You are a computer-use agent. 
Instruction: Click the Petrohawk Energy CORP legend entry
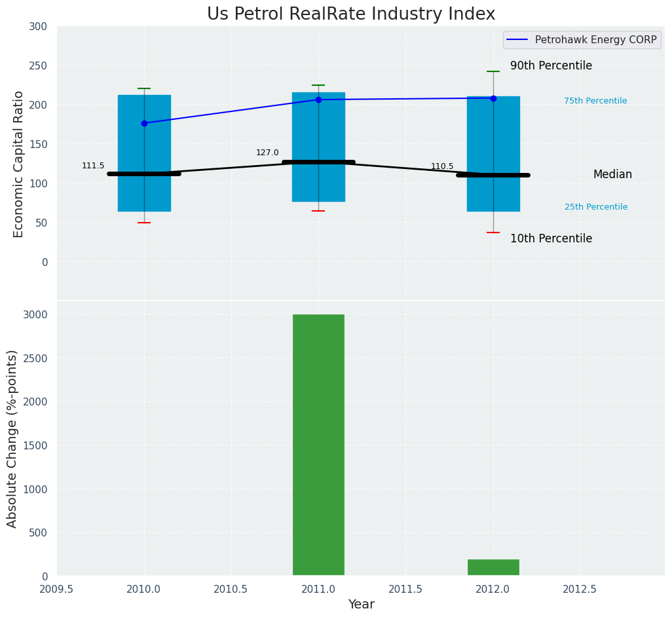pyautogui.click(x=595, y=40)
